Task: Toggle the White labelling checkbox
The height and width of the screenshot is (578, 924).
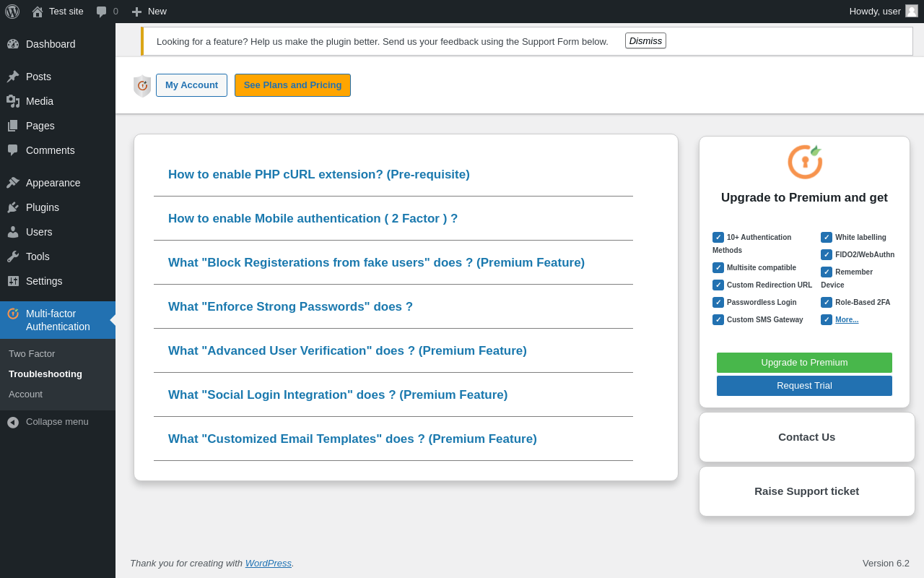Action: pos(827,238)
